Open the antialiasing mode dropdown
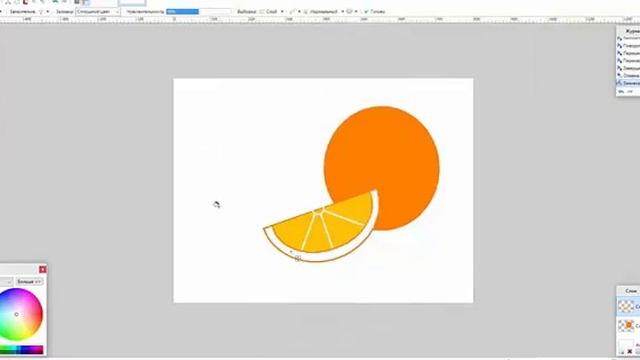Image resolution: width=640 pixels, height=360 pixels. (x=295, y=12)
